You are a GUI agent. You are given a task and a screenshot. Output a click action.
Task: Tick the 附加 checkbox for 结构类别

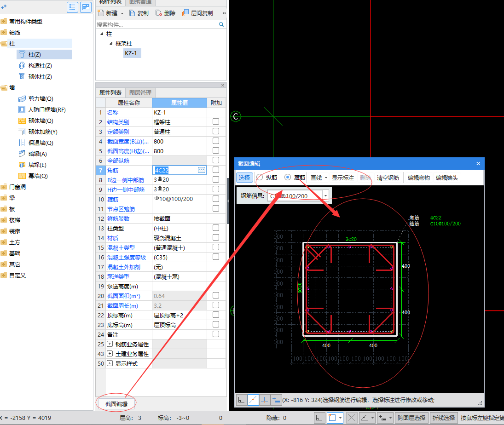[x=216, y=121]
